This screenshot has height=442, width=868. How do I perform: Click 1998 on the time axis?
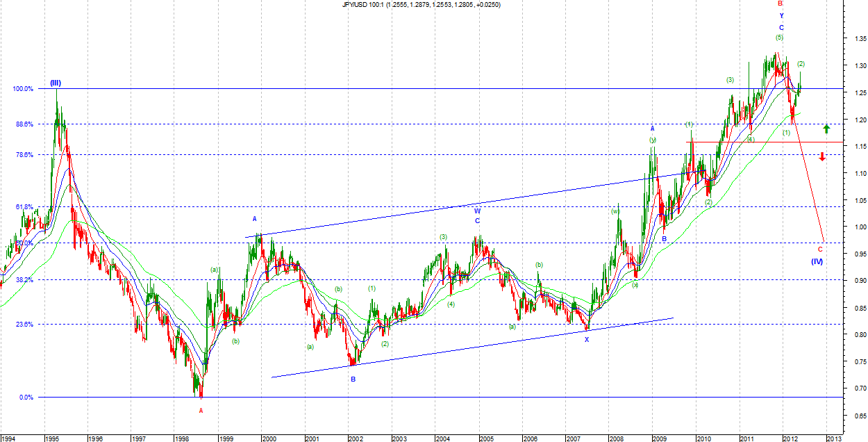coord(182,439)
